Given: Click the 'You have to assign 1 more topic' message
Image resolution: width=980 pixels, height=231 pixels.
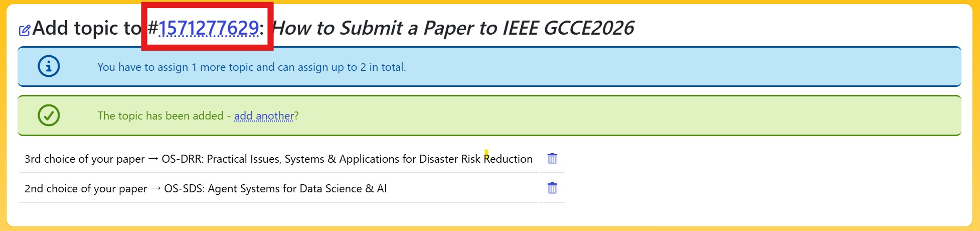Looking at the screenshot, I should (251, 67).
